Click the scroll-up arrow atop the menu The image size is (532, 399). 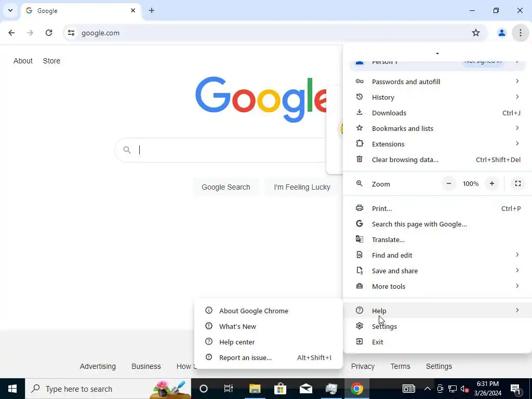click(437, 54)
